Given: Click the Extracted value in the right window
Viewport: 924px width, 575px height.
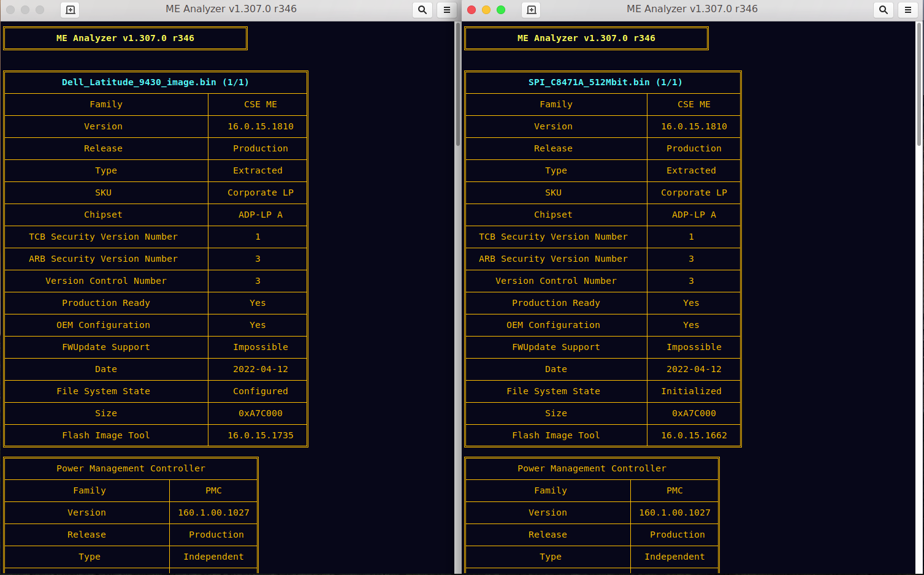Looking at the screenshot, I should click(691, 170).
